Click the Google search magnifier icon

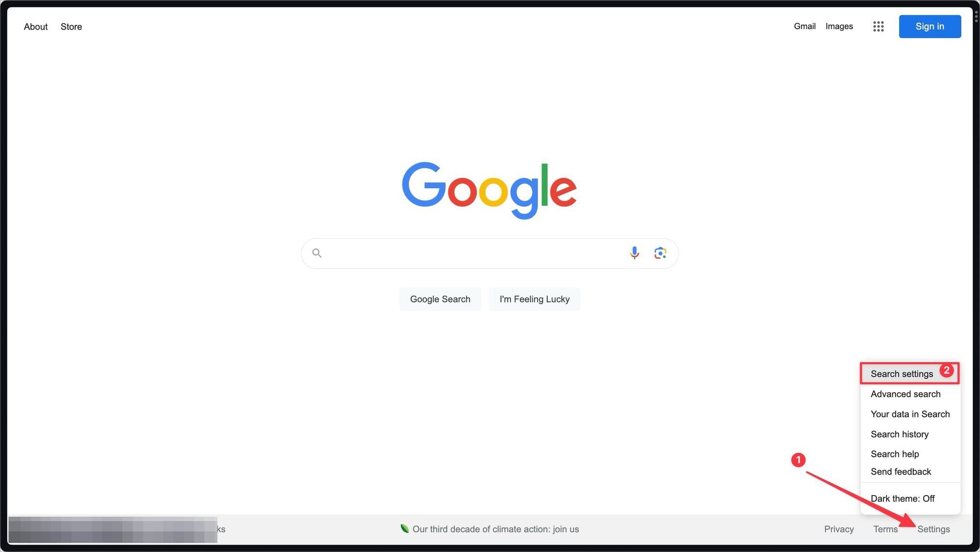pos(317,252)
